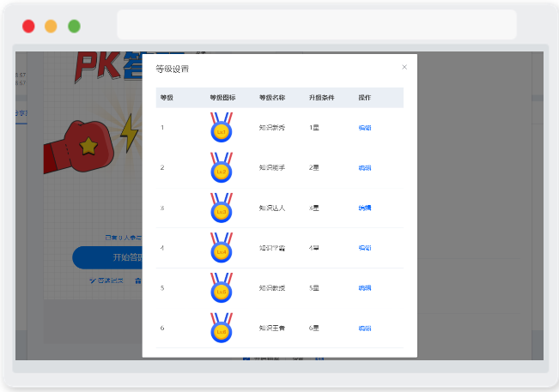Edit level 5 row

[x=365, y=288]
